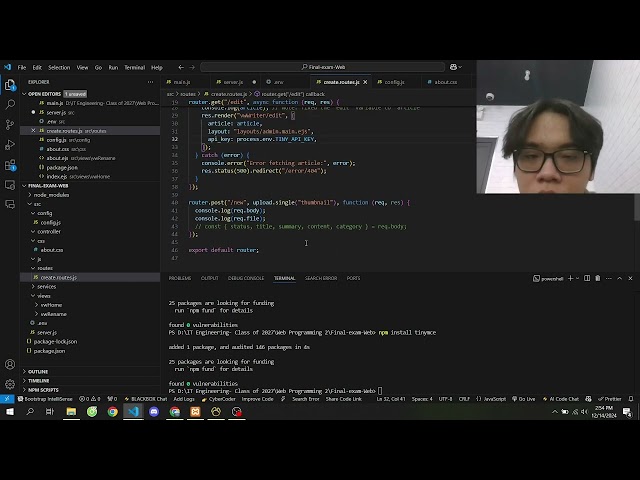Click the Final-exam-Web command center search box

point(322,67)
